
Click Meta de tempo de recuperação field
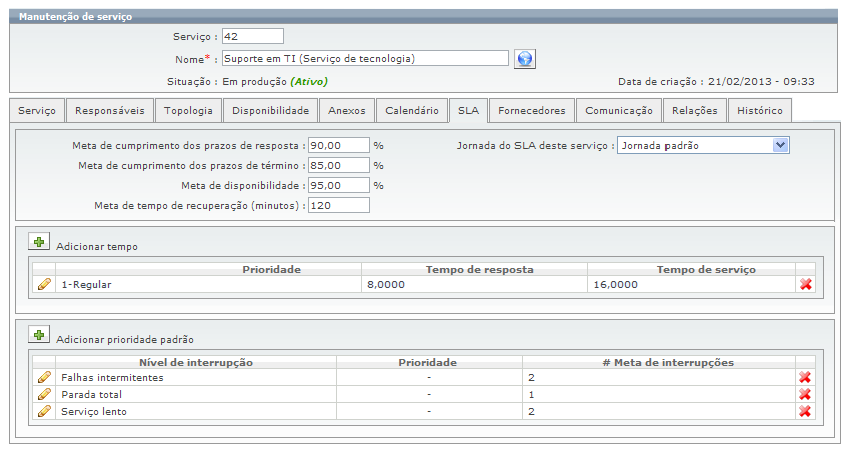tap(338, 205)
